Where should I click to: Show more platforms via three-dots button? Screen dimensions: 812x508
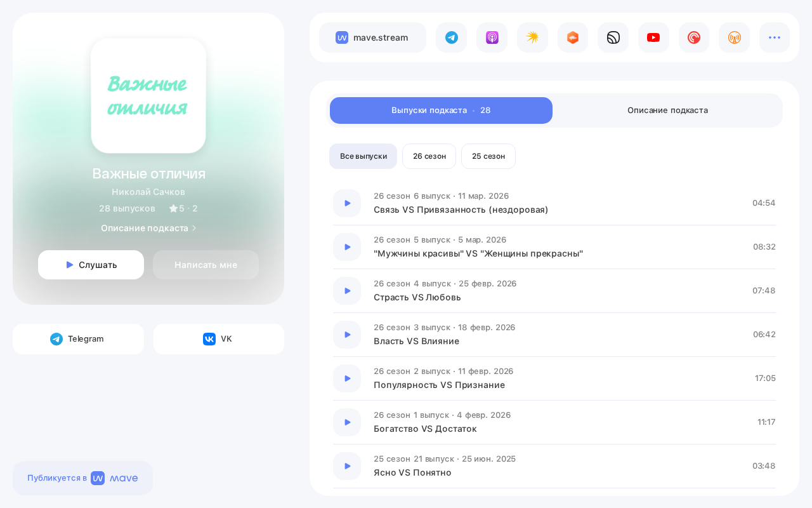(775, 37)
